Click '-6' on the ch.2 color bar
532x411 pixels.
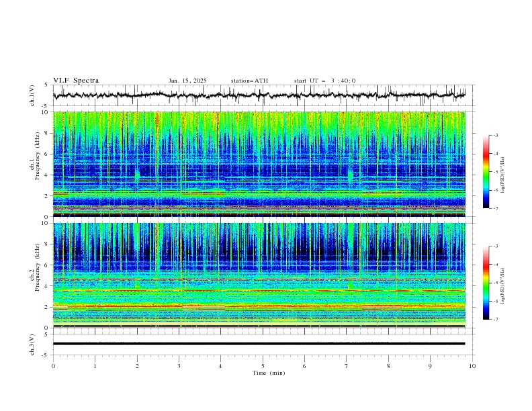pos(495,301)
